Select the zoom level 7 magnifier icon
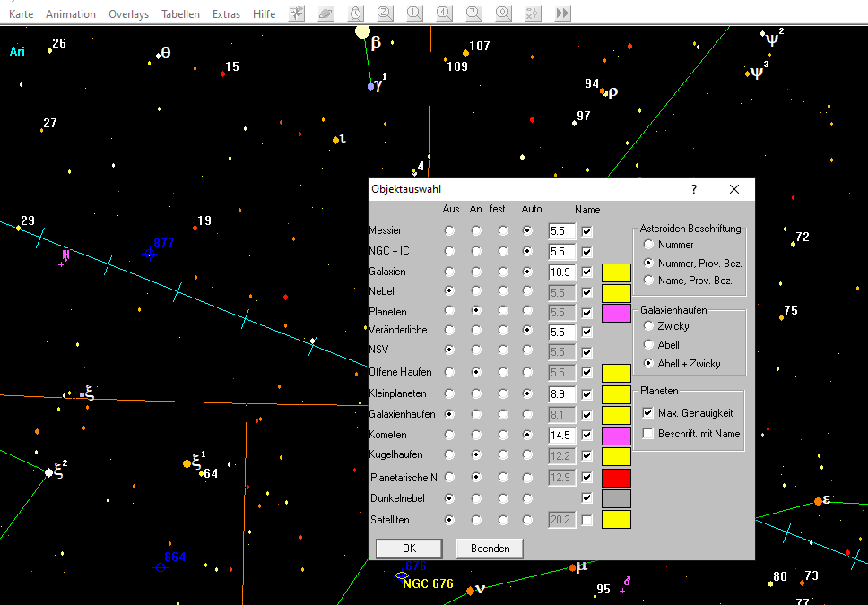 click(x=473, y=13)
